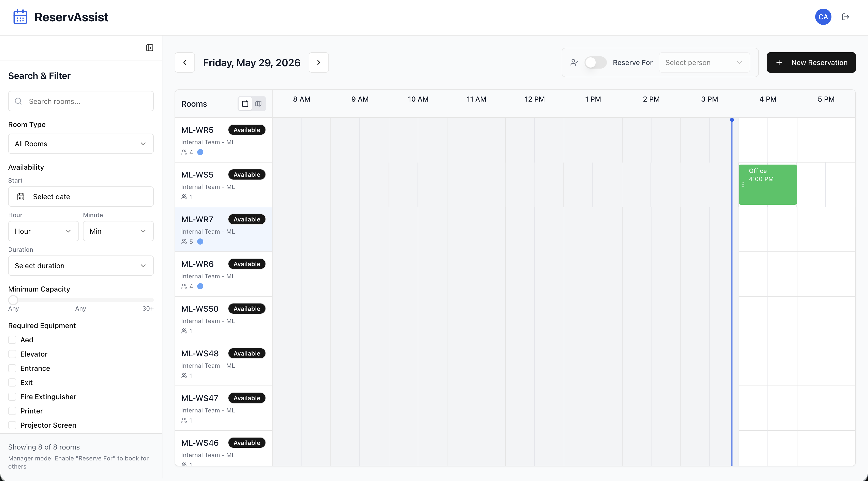This screenshot has height=481, width=868.
Task: Collapse the sidebar panel icon
Action: pos(149,48)
